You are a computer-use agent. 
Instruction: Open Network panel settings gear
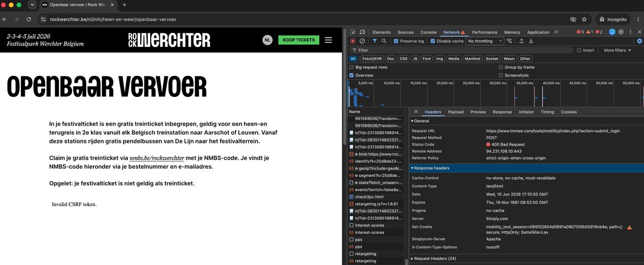pyautogui.click(x=639, y=41)
